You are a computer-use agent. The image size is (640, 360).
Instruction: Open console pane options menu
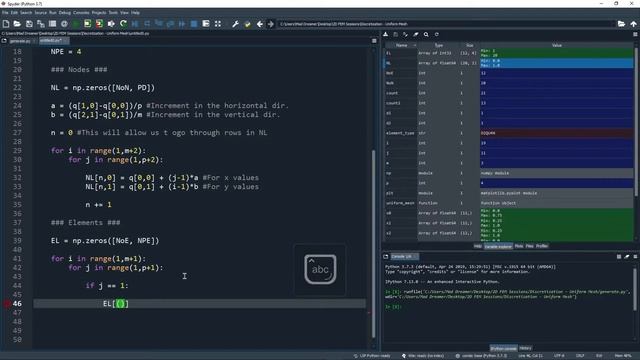click(x=635, y=257)
